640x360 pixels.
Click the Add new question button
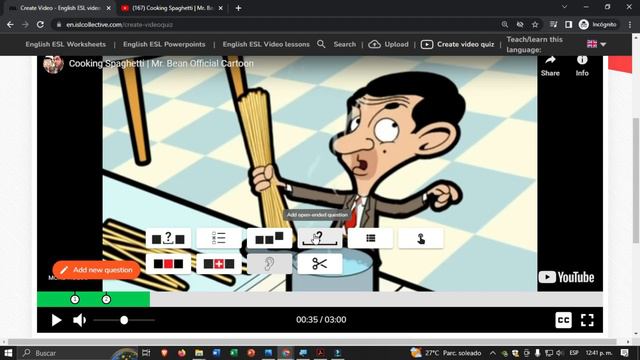[96, 270]
